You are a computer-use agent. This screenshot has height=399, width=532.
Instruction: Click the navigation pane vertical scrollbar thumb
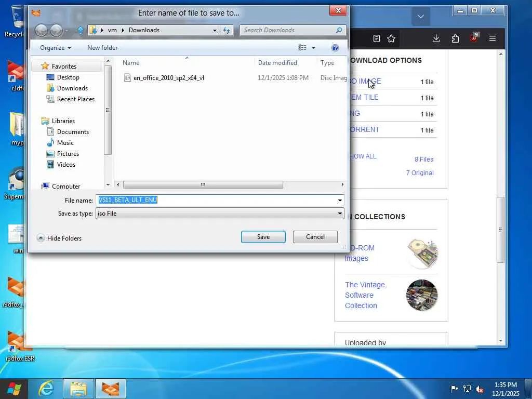[x=108, y=110]
